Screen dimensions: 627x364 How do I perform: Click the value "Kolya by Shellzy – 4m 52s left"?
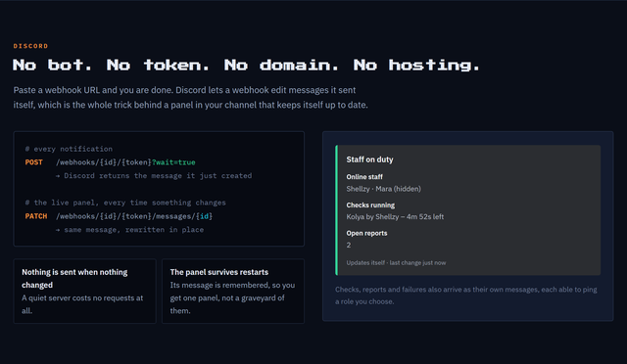click(395, 216)
